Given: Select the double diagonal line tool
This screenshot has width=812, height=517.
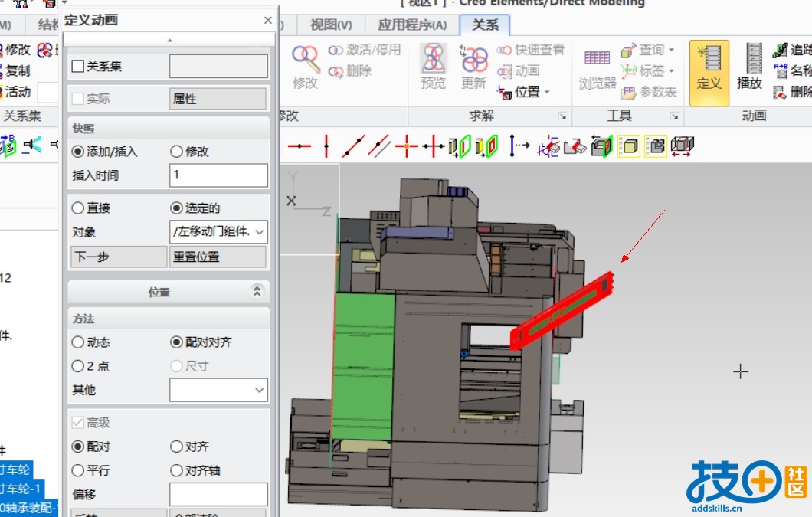Looking at the screenshot, I should tap(380, 146).
